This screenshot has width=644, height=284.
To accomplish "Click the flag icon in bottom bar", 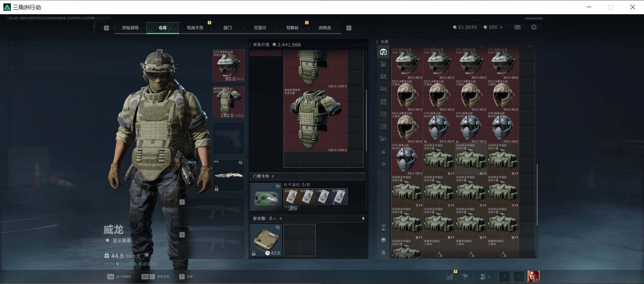I will pyautogui.click(x=465, y=277).
